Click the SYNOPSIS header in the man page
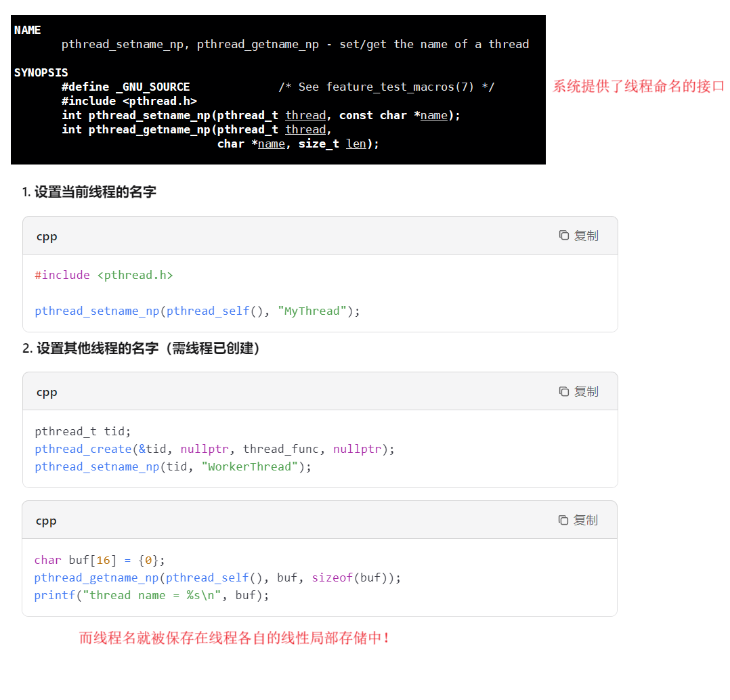 click(x=41, y=72)
